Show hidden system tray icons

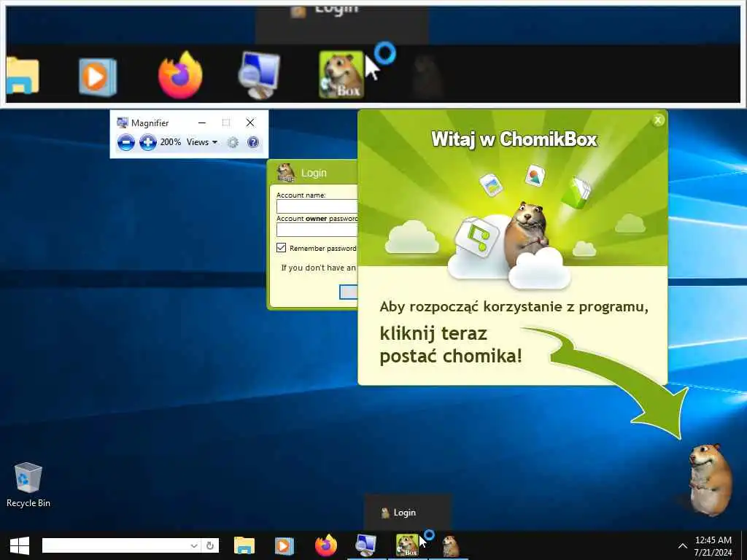[x=682, y=546]
